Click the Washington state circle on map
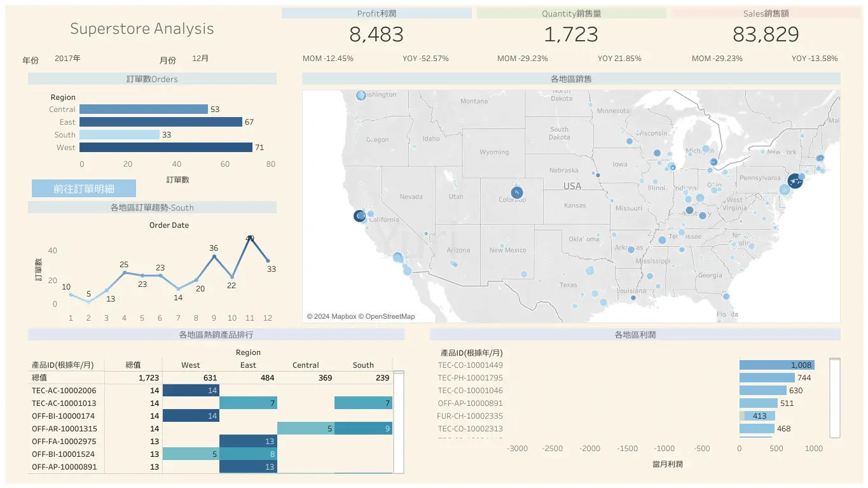 pos(361,95)
